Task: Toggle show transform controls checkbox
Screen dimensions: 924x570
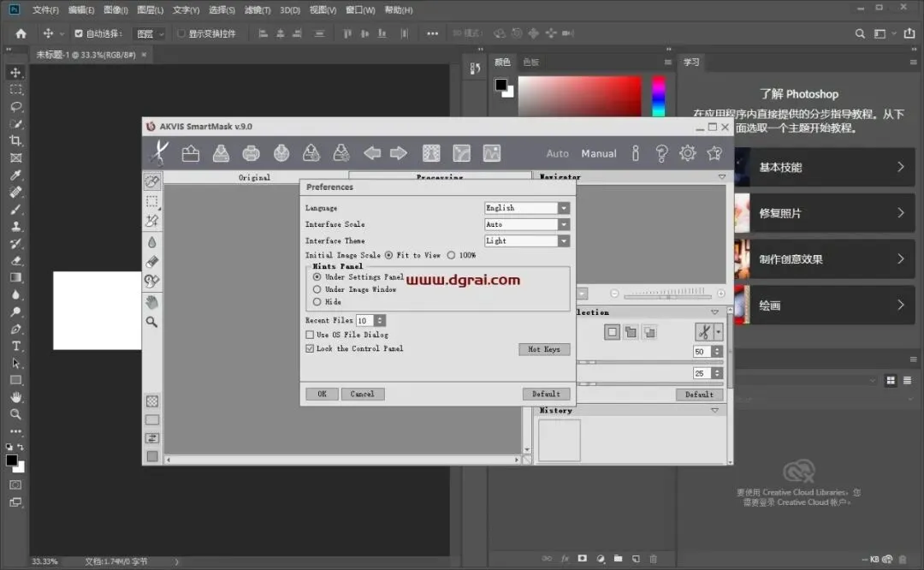Action: pos(181,33)
